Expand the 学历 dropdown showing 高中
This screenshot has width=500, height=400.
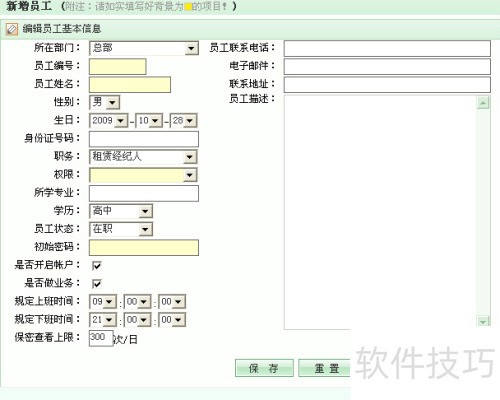click(x=121, y=211)
